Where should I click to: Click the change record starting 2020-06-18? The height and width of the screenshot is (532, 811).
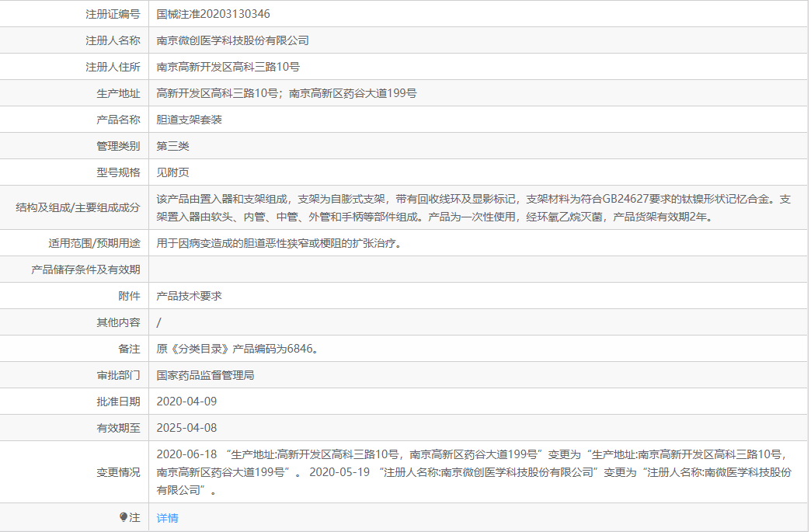474,472
